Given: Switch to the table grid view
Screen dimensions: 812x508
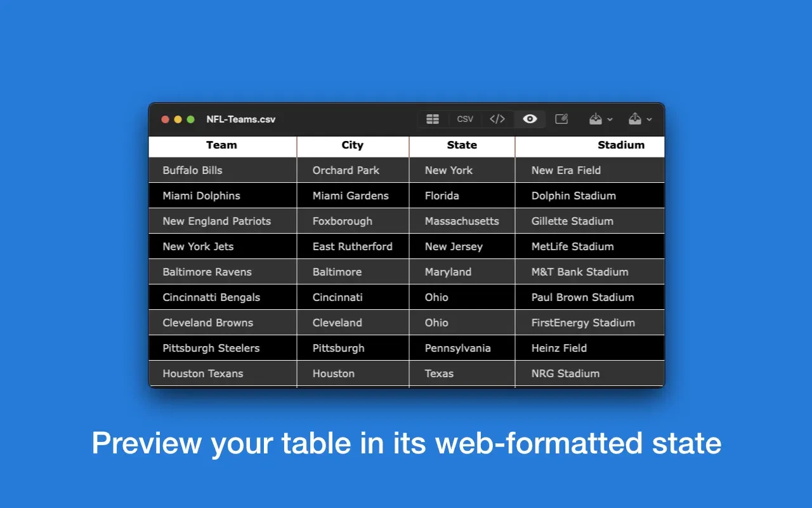Looking at the screenshot, I should pos(433,119).
